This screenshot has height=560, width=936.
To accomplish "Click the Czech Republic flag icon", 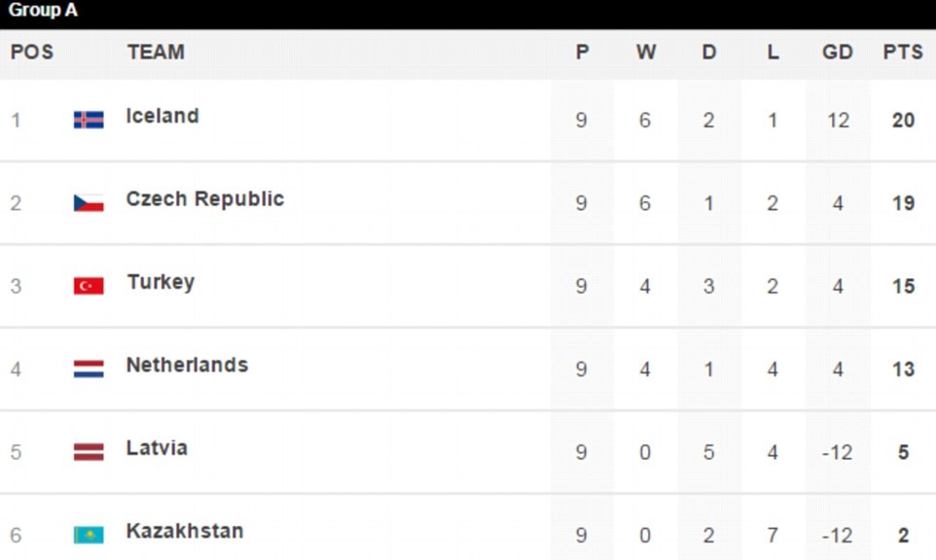I will pos(89,203).
